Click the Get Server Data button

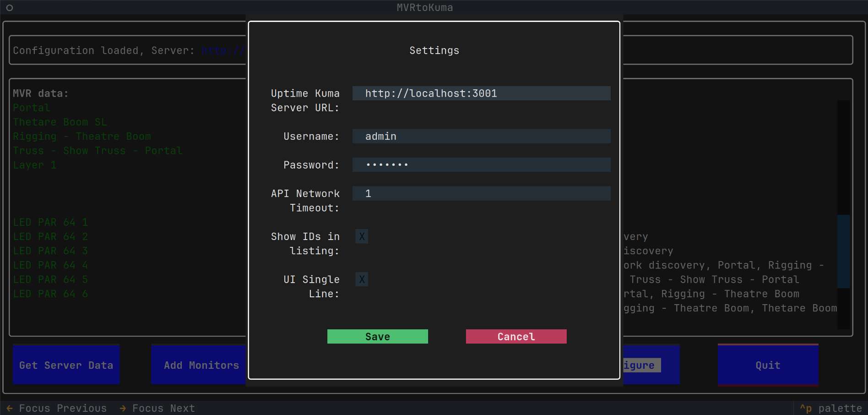point(66,365)
